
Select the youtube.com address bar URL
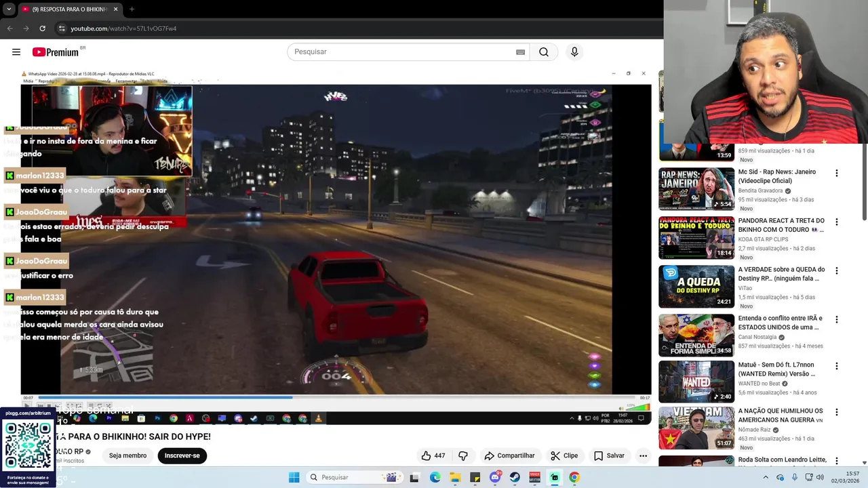[x=123, y=28]
